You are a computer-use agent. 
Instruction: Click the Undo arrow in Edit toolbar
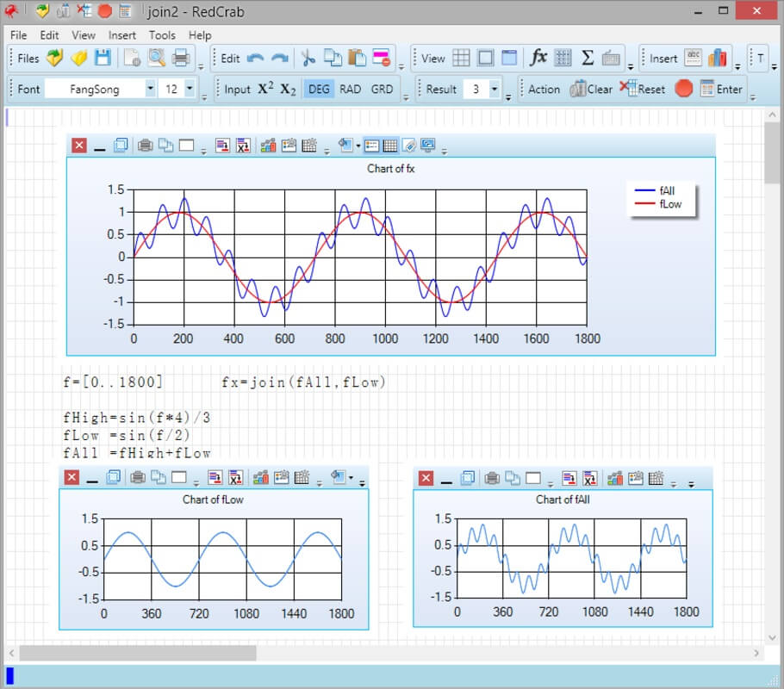click(255, 58)
